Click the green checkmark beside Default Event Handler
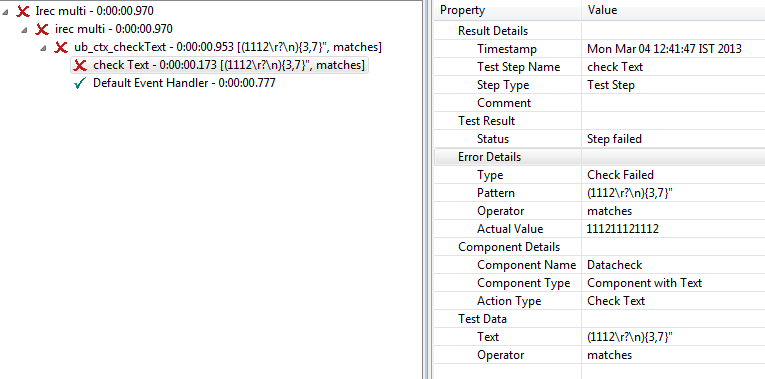Viewport: 765px width, 379px height. click(x=80, y=83)
